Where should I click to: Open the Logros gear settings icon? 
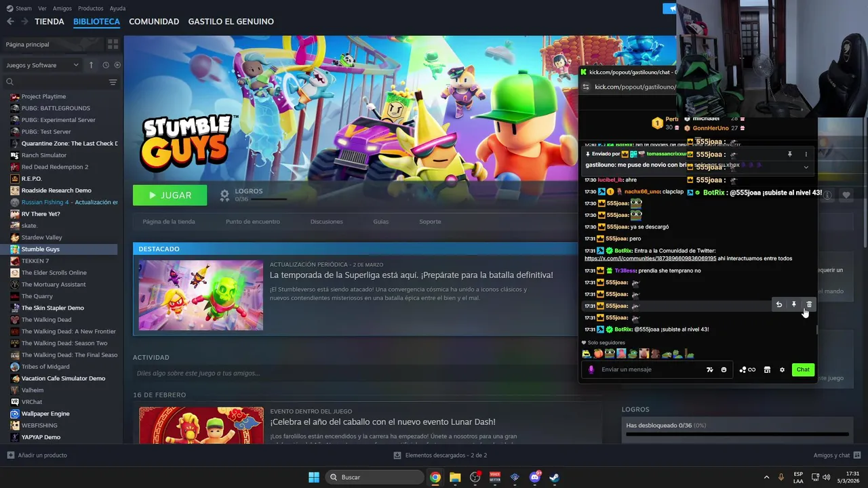point(224,195)
